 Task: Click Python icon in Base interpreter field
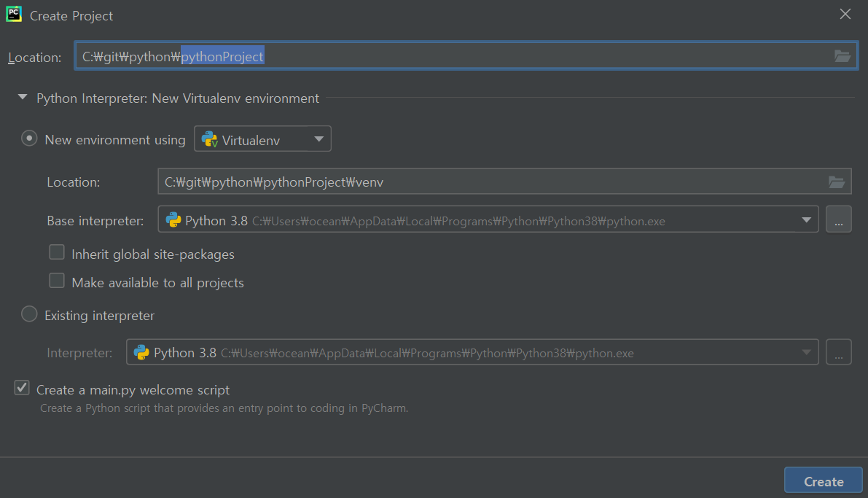coord(173,220)
